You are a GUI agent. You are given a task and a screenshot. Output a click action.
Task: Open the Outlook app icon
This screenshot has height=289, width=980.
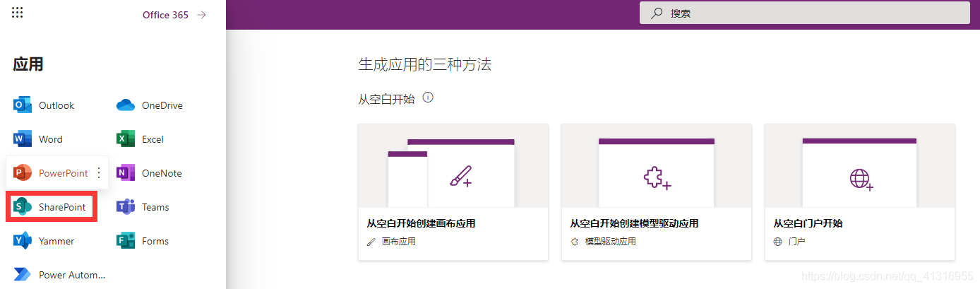tap(23, 105)
